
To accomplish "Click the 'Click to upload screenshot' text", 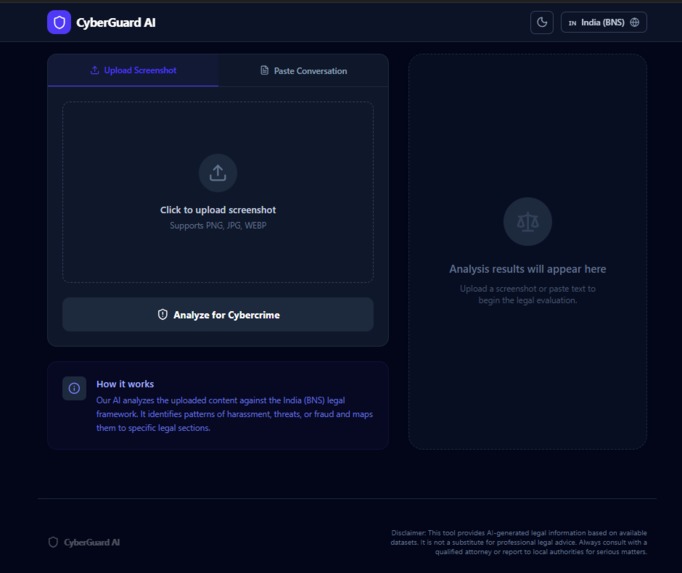I will 218,210.
